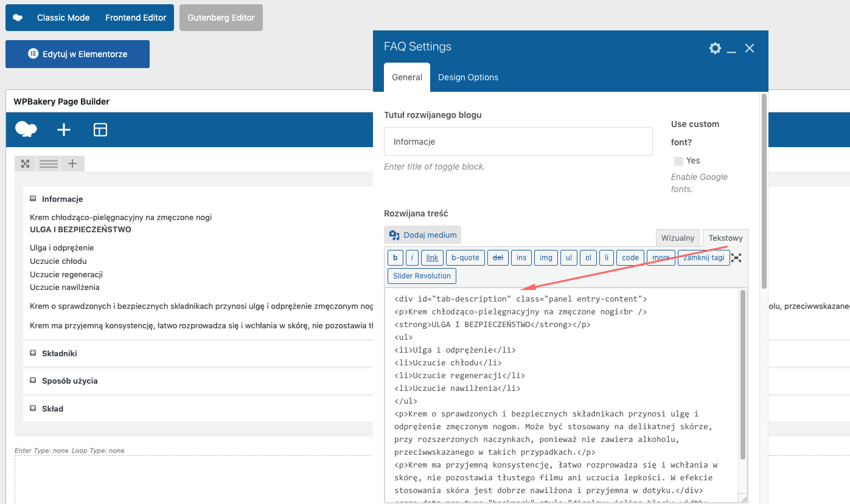Toggle distraction-free fullscreen editor icon
Image resolution: width=850 pixels, height=504 pixels.
[x=736, y=258]
